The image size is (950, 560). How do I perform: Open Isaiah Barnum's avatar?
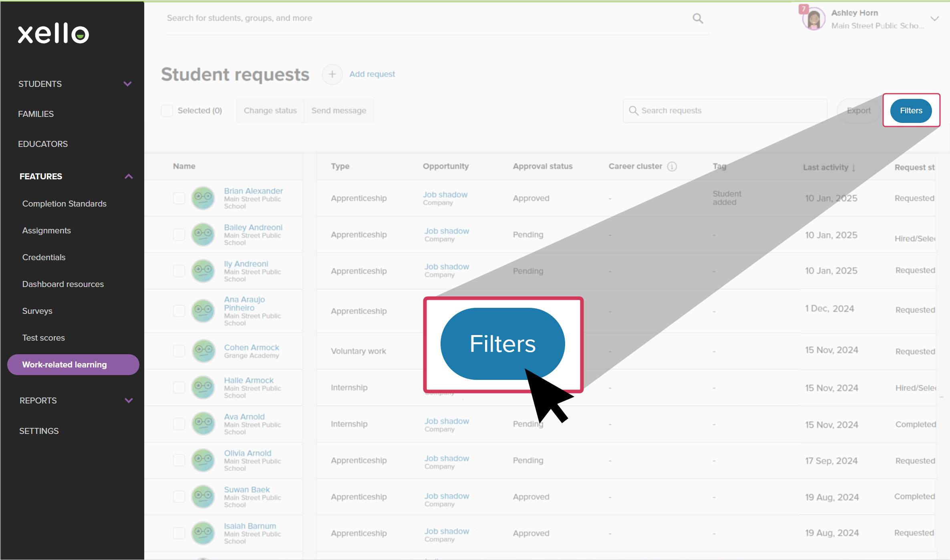[203, 533]
